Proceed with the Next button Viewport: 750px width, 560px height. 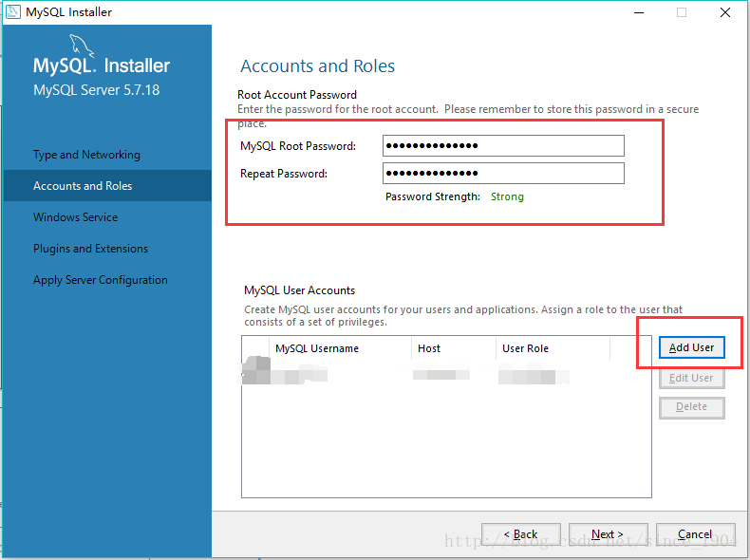[x=608, y=534]
